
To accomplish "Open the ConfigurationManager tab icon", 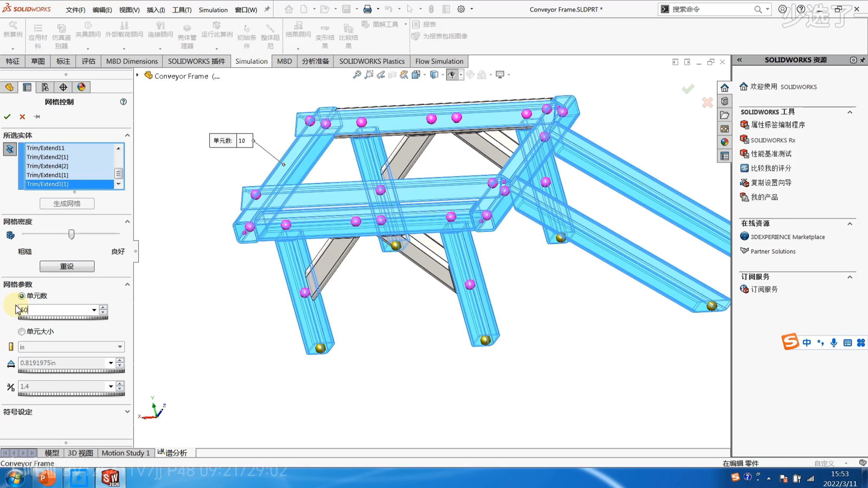I will tap(45, 87).
